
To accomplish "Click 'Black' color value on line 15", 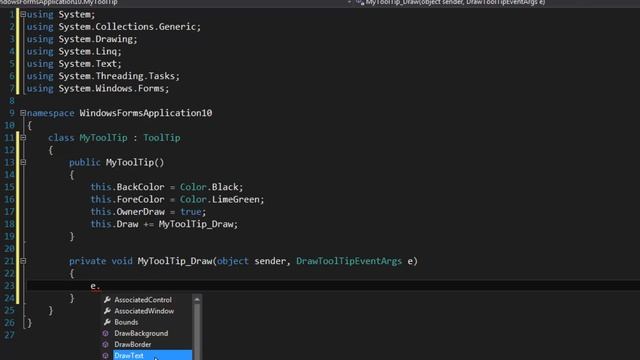I will [x=224, y=187].
